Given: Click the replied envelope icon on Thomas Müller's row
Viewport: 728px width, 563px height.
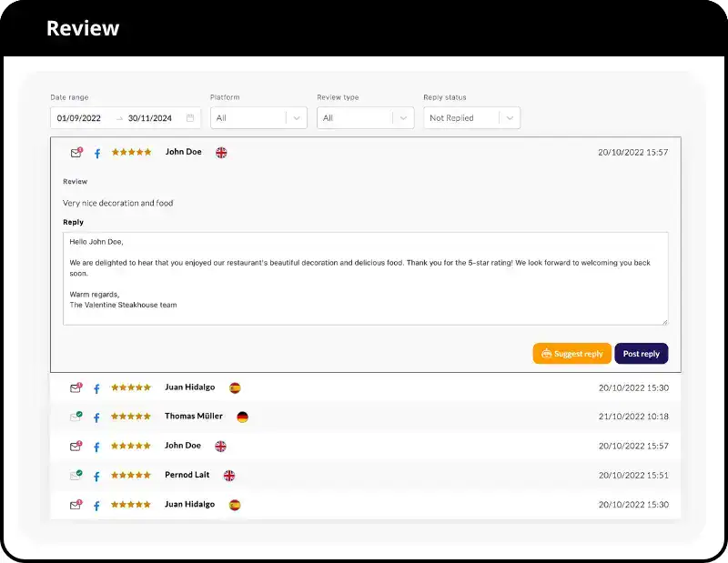Looking at the screenshot, I should coord(76,417).
